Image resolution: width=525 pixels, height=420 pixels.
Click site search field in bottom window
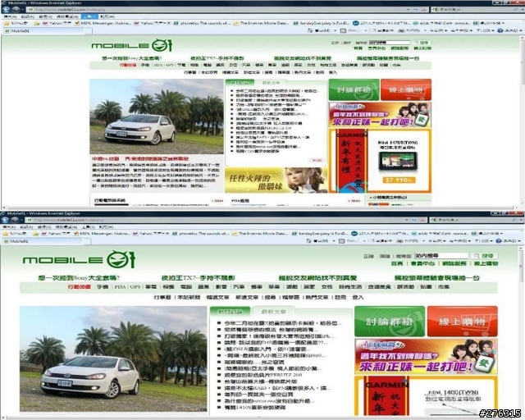(x=441, y=256)
